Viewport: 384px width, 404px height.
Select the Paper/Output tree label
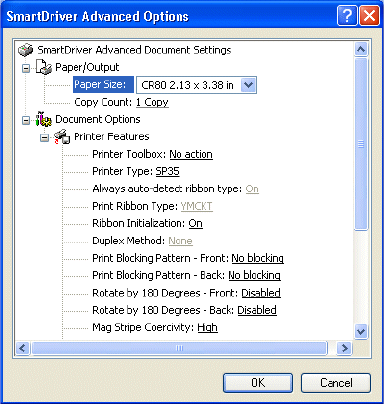pos(87,67)
